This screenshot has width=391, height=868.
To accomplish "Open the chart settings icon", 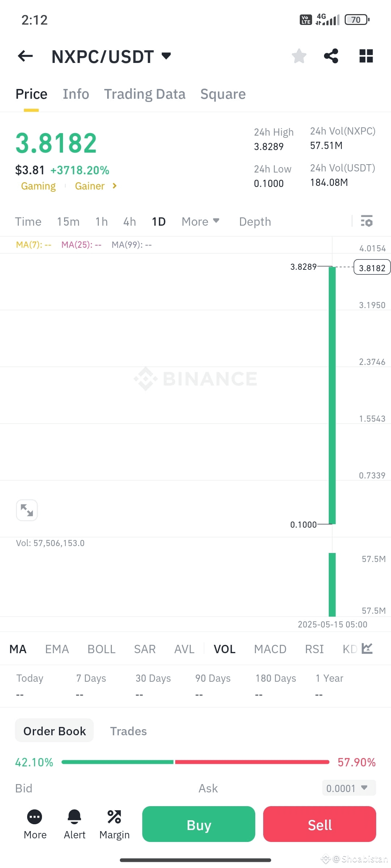I will 367,221.
